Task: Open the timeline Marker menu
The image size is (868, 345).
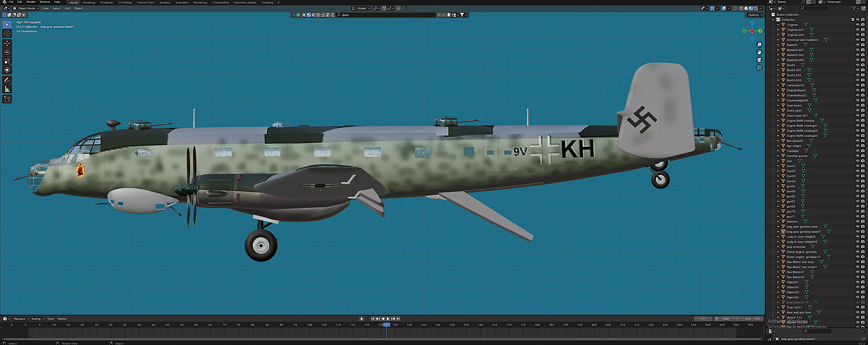Action: click(x=62, y=319)
